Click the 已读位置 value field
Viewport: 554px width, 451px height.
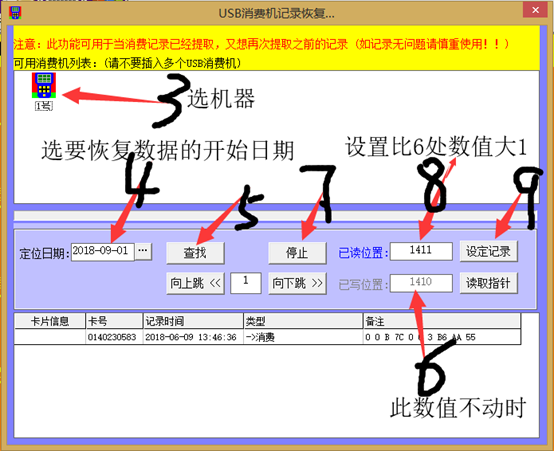(421, 251)
